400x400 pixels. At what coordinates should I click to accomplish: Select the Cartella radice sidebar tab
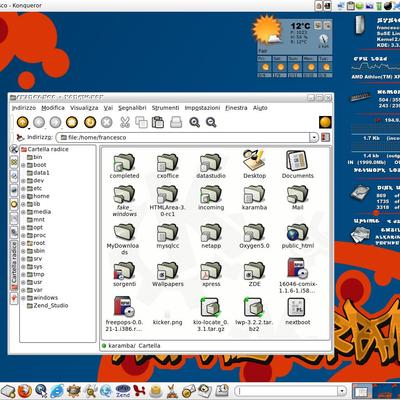click(14, 267)
